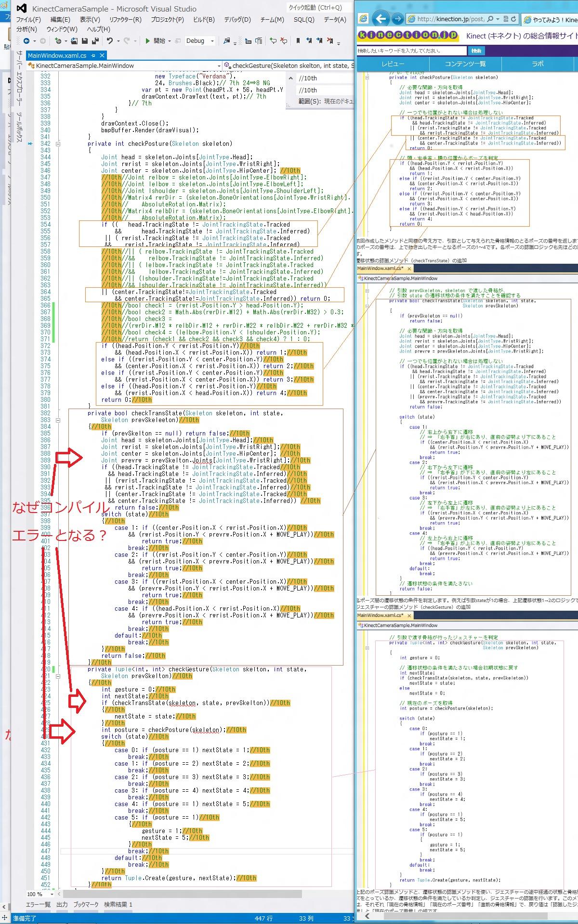
Task: Open the ファイル(F) menu
Action: pyautogui.click(x=28, y=20)
